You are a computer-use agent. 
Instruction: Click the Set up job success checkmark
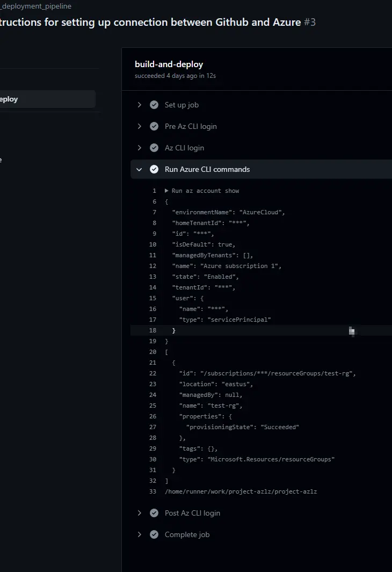coord(154,105)
